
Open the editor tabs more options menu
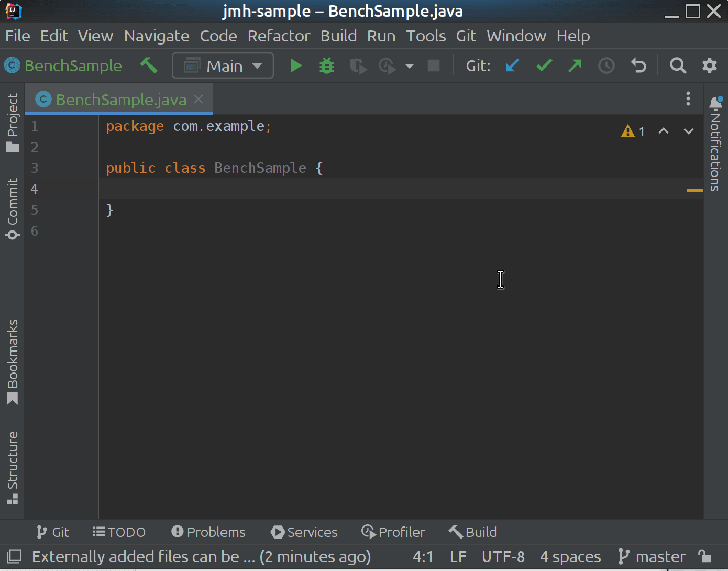pos(688,98)
